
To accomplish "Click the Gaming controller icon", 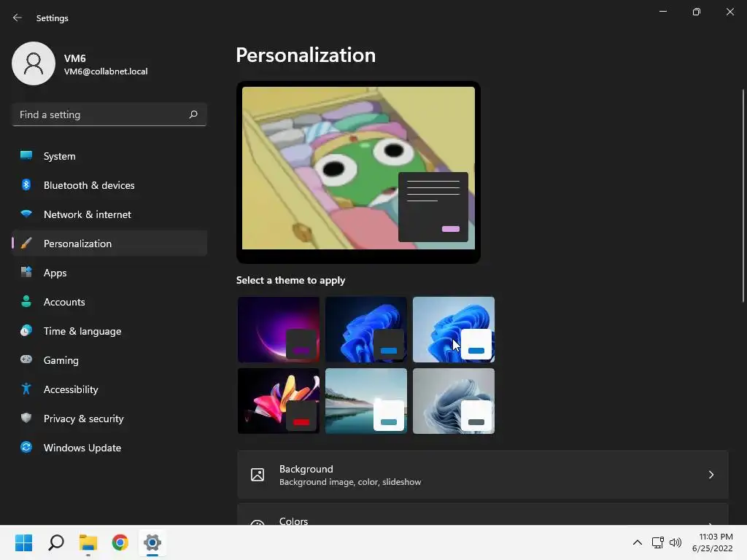I will pos(26,359).
